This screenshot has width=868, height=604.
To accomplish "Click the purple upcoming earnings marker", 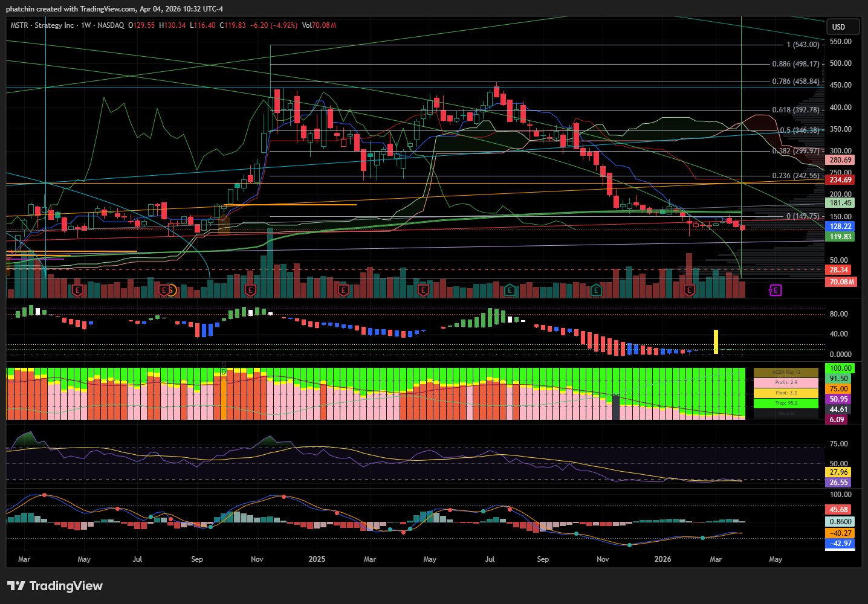I will (x=776, y=291).
